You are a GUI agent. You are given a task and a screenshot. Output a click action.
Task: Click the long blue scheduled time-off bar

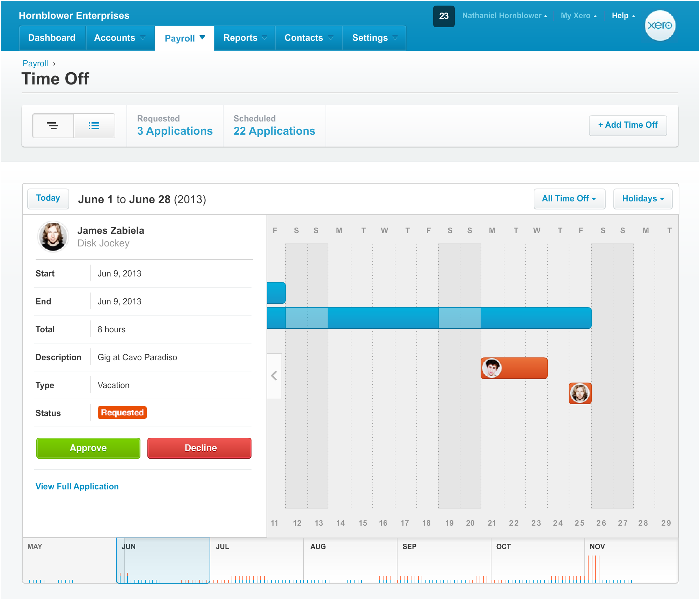coord(384,318)
